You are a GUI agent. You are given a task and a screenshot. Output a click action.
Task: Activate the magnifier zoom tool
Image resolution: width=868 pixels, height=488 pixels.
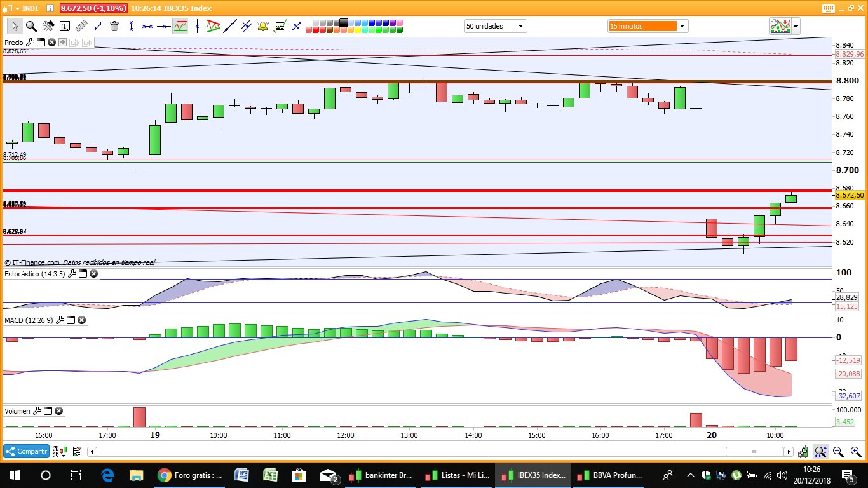point(31,26)
